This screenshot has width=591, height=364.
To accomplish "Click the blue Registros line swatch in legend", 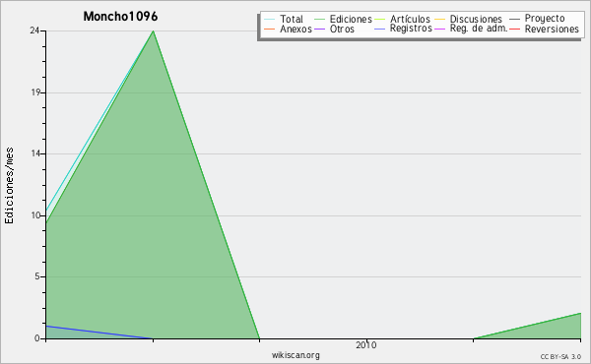I will 379,29.
